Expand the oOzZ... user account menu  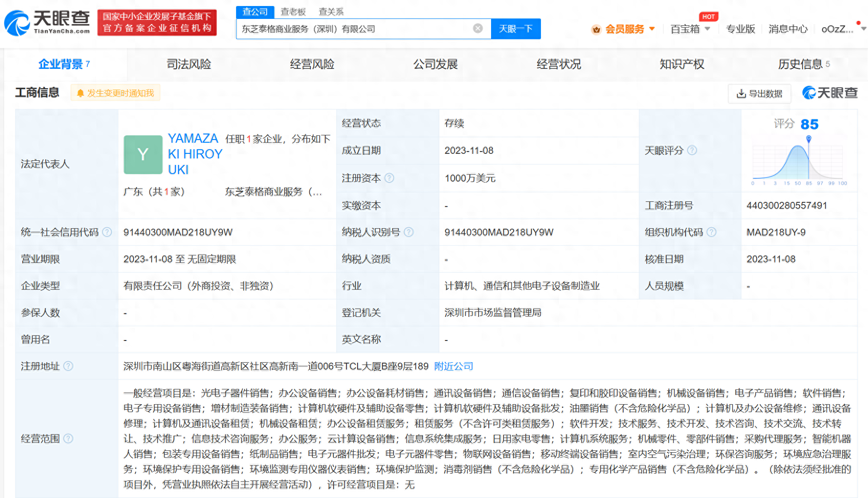[843, 29]
